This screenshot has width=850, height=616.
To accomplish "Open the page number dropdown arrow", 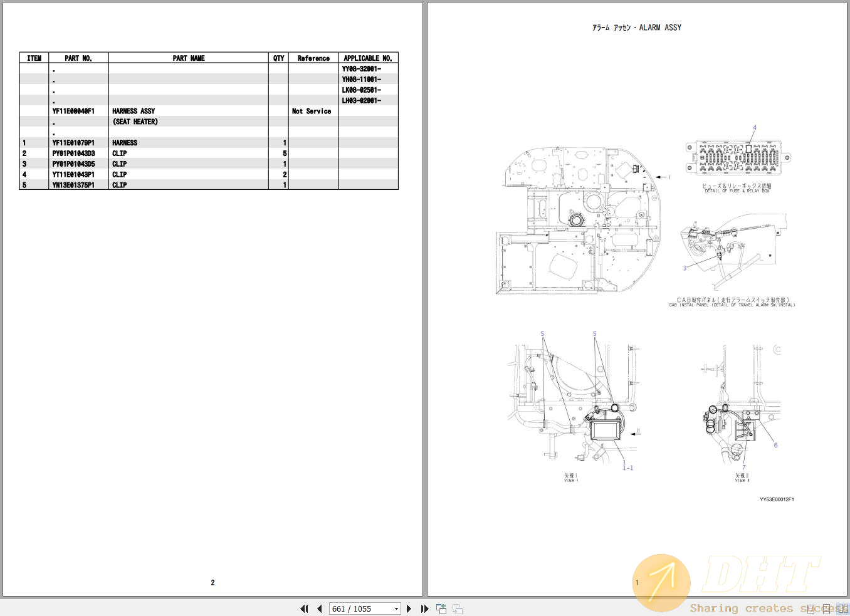I will click(x=396, y=609).
